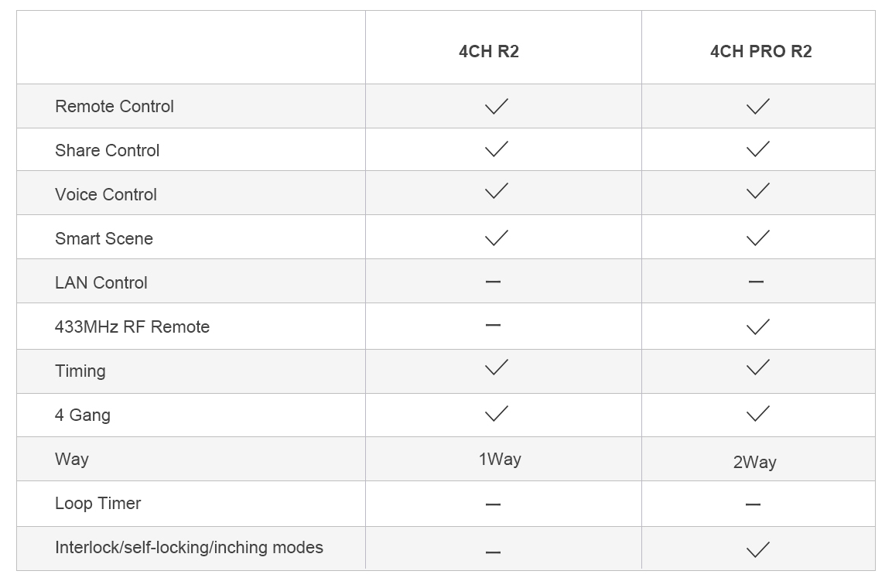Click the Smart Scene row label
The height and width of the screenshot is (588, 892).
point(104,238)
